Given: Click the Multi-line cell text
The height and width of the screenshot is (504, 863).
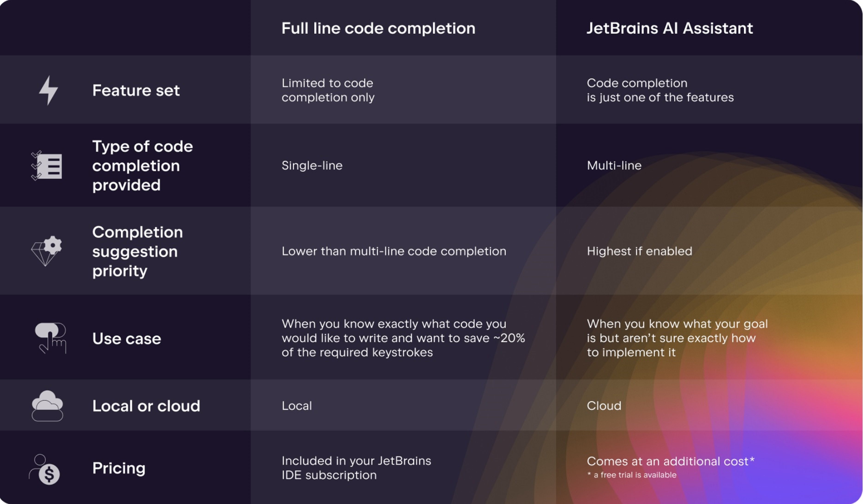Looking at the screenshot, I should pos(614,166).
